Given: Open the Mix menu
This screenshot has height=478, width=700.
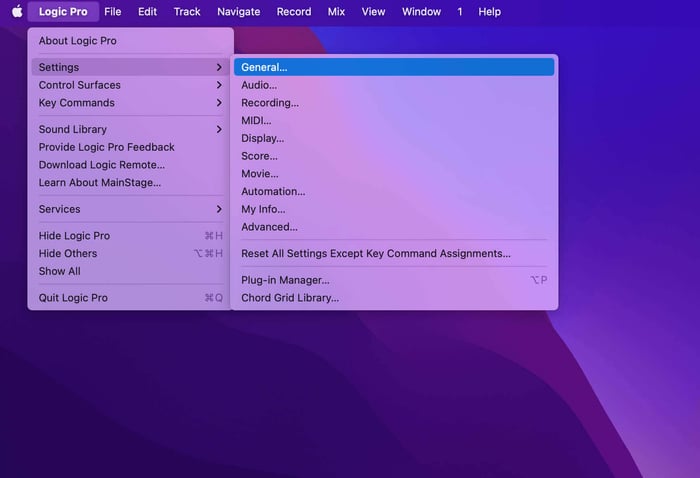Looking at the screenshot, I should click(336, 12).
